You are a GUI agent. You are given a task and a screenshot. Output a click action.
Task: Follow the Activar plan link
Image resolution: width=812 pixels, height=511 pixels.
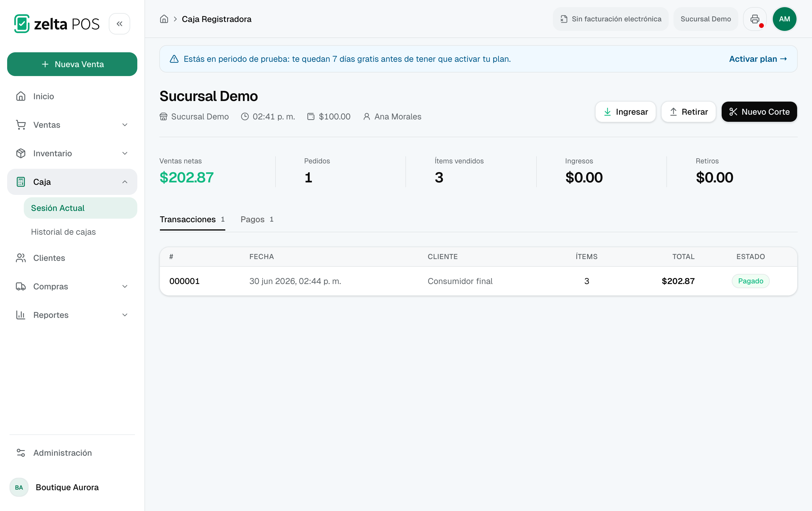758,59
